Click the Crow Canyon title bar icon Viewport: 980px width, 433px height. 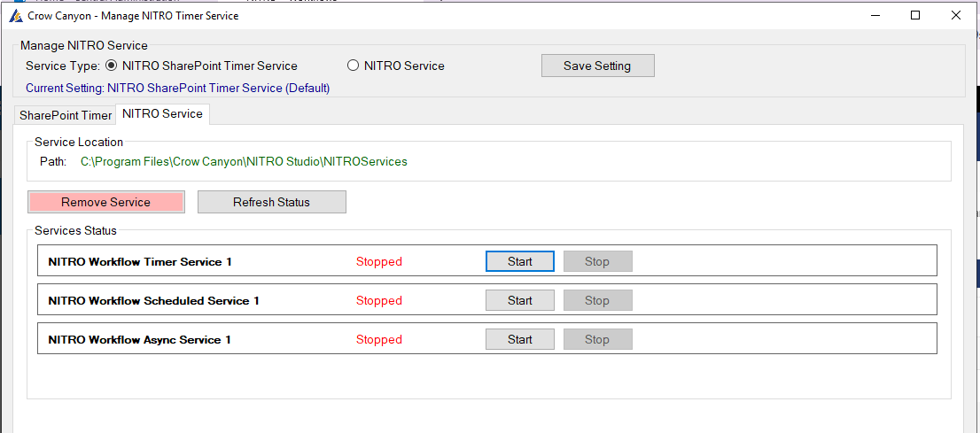point(16,16)
